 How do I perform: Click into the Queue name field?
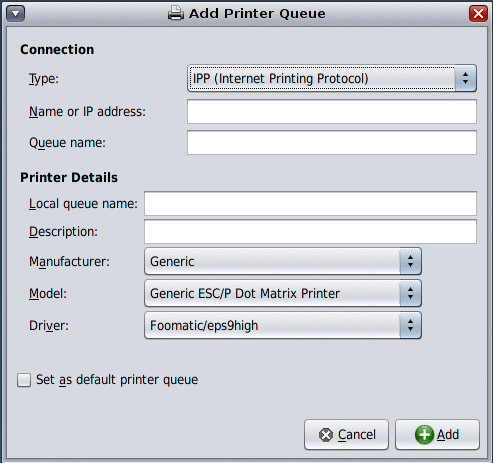(x=332, y=143)
